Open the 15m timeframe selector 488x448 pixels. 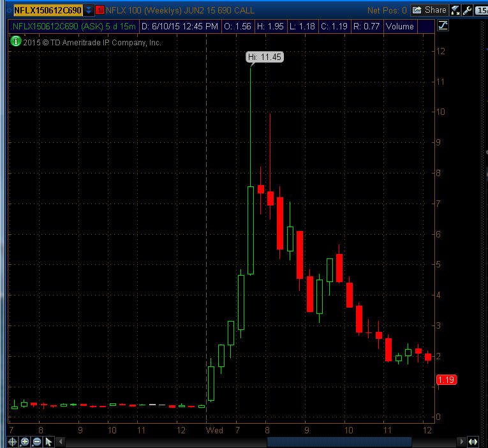click(x=482, y=10)
